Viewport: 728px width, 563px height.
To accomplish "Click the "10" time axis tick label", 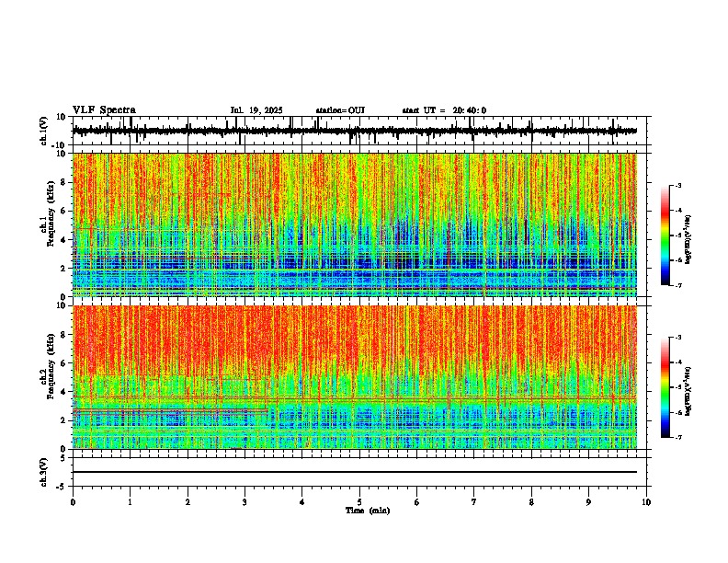I will tap(646, 502).
